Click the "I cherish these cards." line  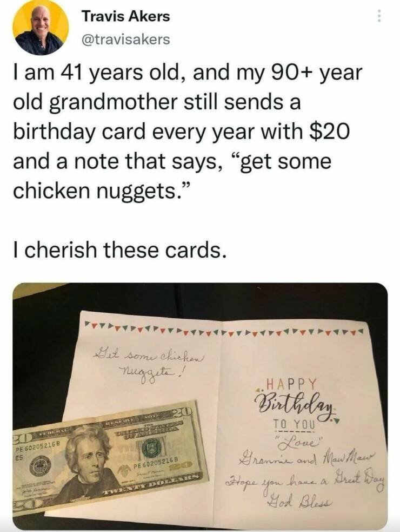pyautogui.click(x=119, y=249)
